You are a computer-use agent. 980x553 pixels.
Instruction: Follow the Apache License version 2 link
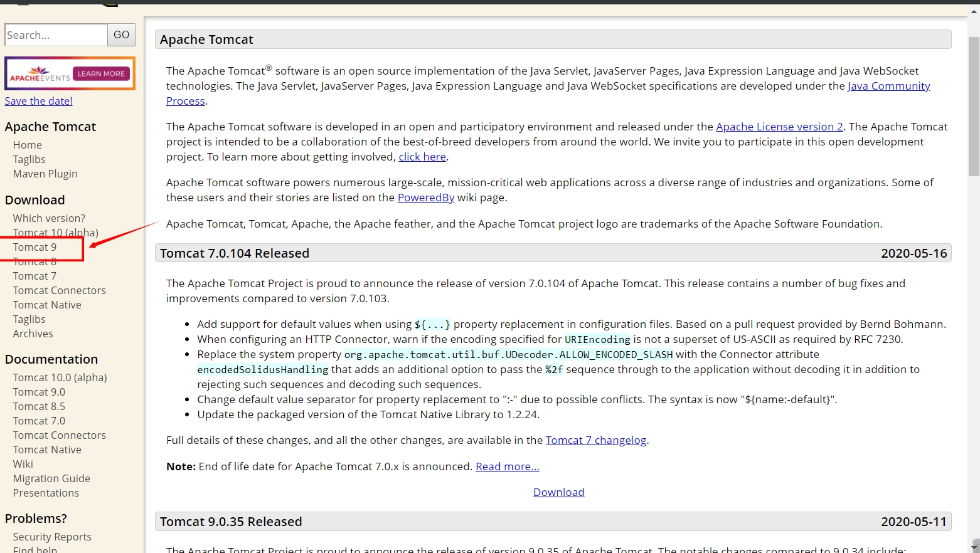[779, 127]
